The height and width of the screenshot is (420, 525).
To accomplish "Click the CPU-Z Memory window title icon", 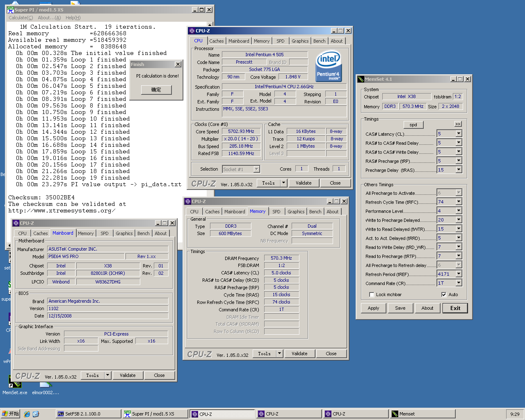I will click(x=188, y=201).
